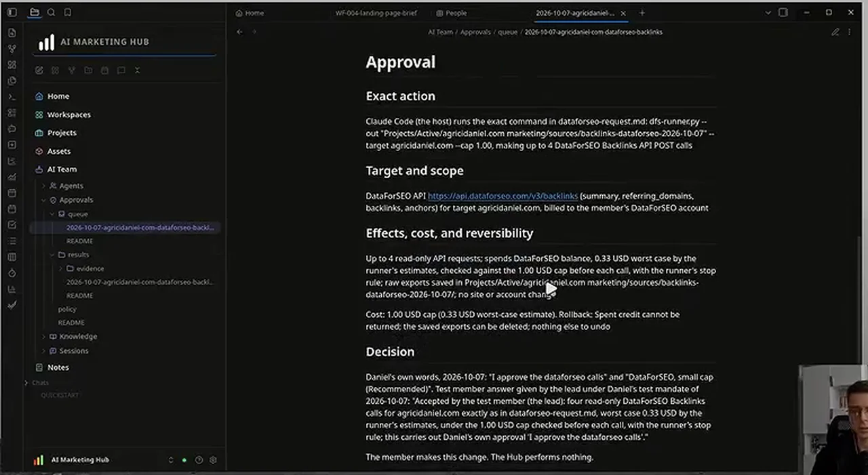The image size is (868, 475).
Task: Open the api.dataforseo.com backlinks link
Action: click(502, 196)
